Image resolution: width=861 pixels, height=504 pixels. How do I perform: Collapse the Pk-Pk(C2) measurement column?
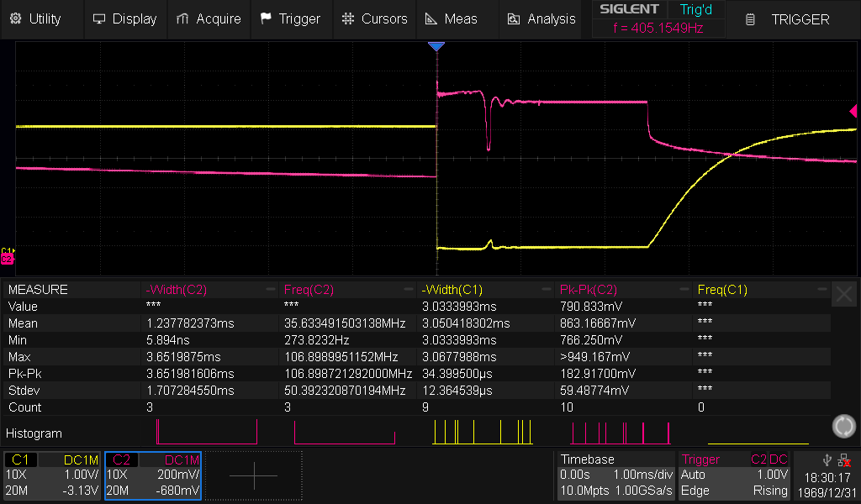coord(684,290)
